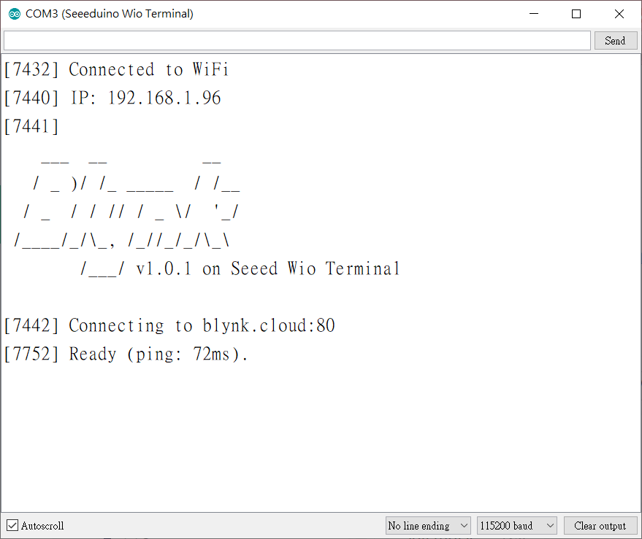
Task: Click the Connected to WiFi log line
Action: [116, 70]
